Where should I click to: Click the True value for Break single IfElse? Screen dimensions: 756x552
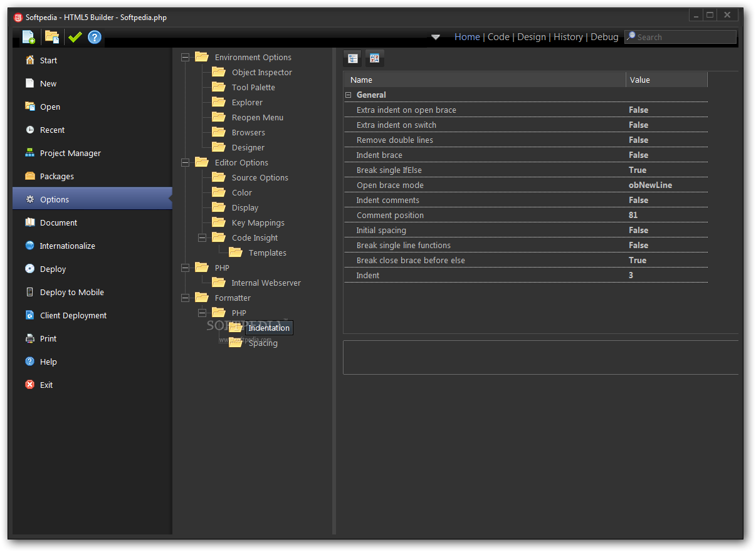[638, 170]
